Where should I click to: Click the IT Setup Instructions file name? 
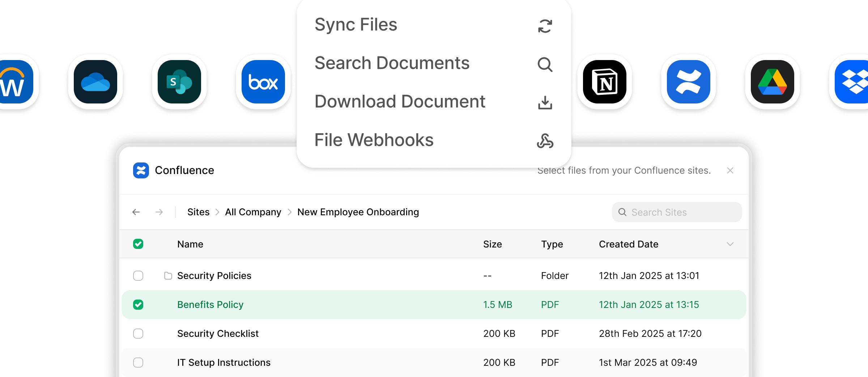(224, 363)
